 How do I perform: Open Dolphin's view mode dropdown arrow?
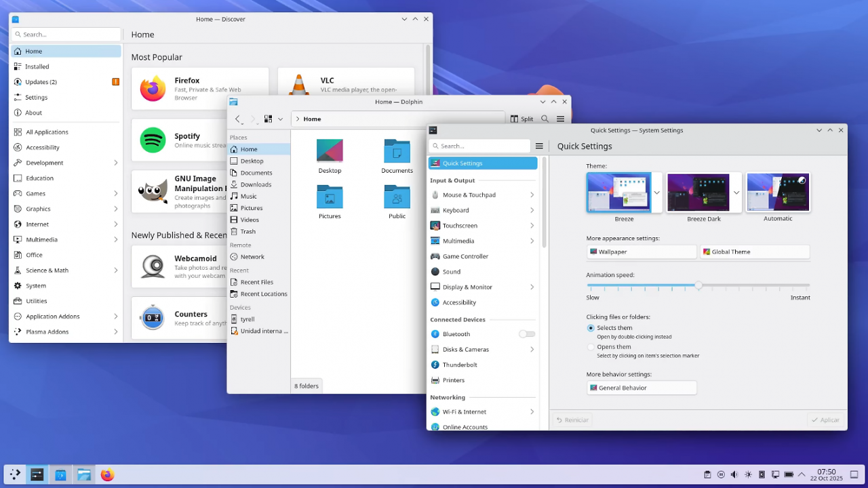[280, 119]
